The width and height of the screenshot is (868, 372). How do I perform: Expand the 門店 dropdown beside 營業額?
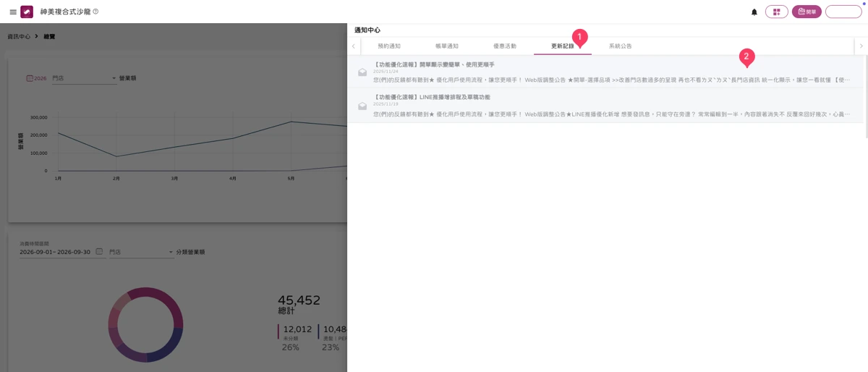[84, 78]
